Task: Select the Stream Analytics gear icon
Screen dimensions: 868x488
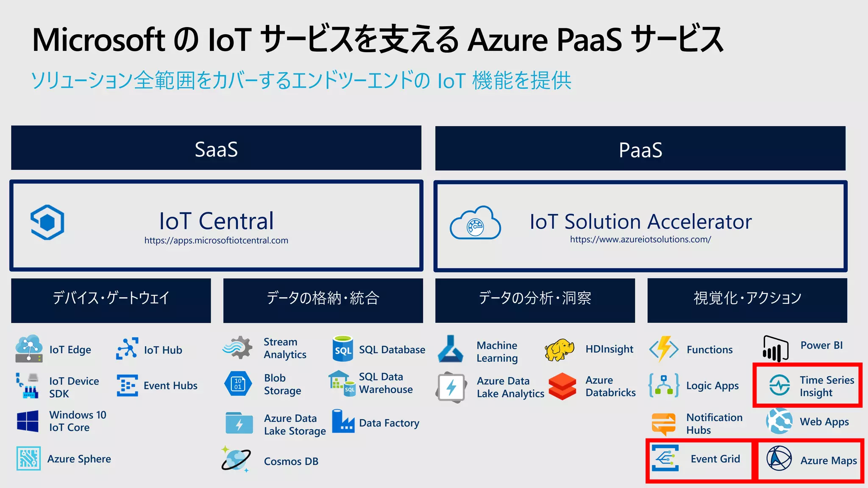Action: pos(238,348)
